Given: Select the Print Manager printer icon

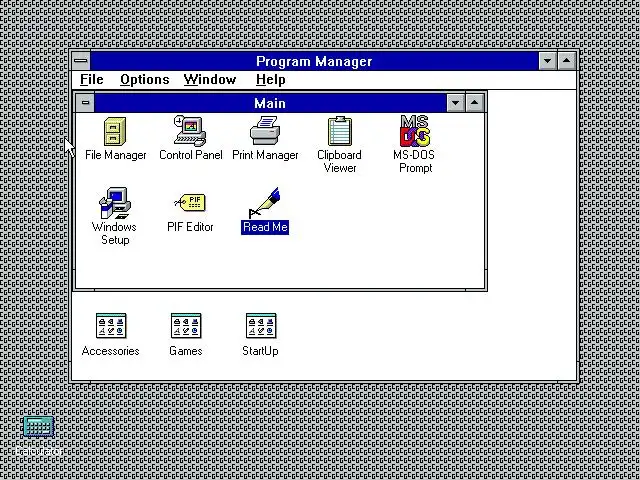Looking at the screenshot, I should coord(265,131).
